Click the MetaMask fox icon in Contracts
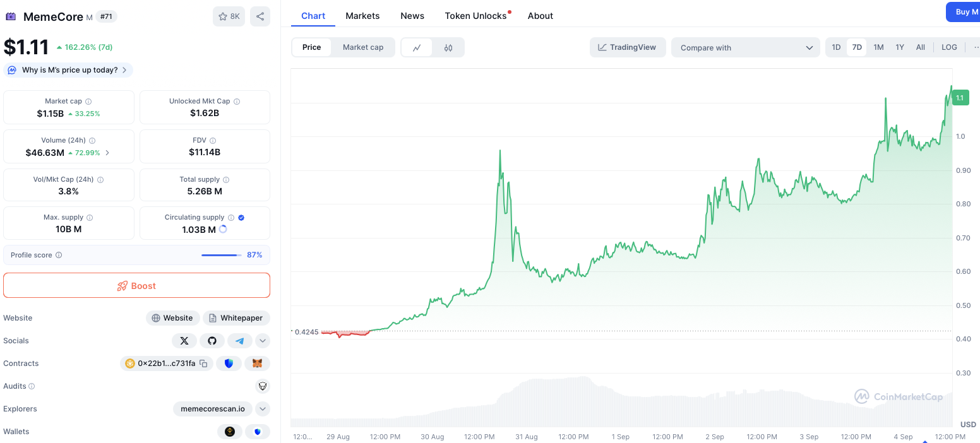This screenshot has width=980, height=443. pos(257,363)
